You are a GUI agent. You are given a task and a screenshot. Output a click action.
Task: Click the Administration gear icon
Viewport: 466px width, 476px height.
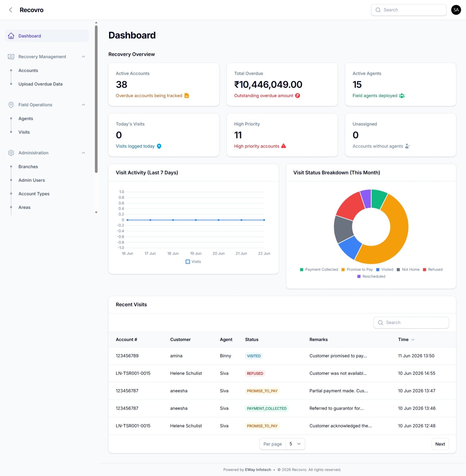[11, 153]
